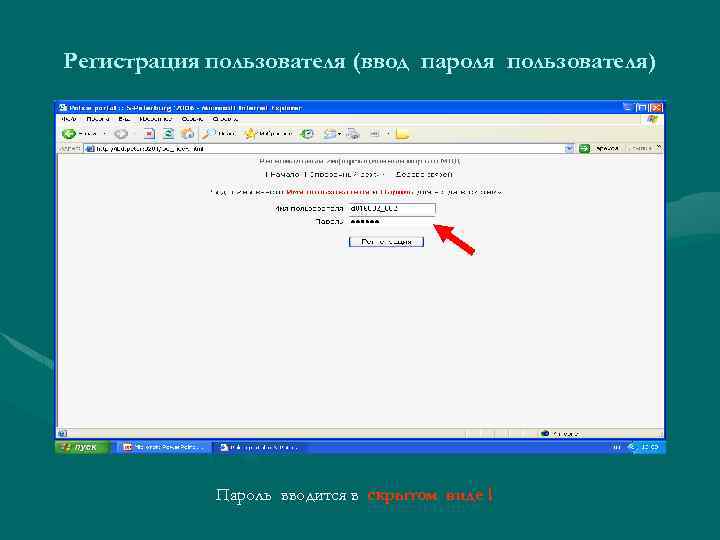Open the History clock icon
Image resolution: width=720 pixels, height=540 pixels.
pos(306,134)
